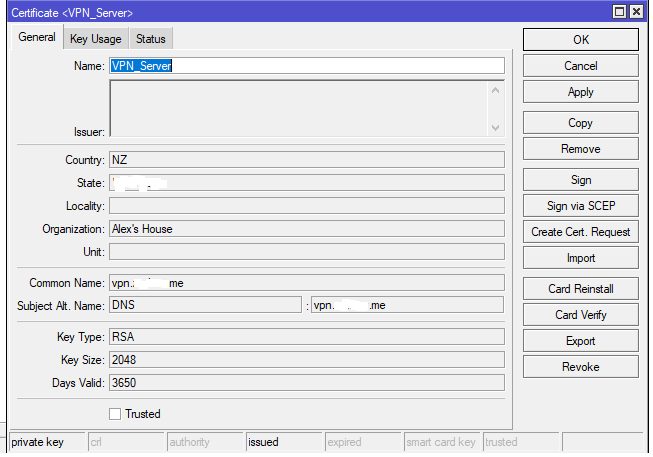Apply the certificate changes
Viewport: 653px width, 457px height.
(x=581, y=92)
